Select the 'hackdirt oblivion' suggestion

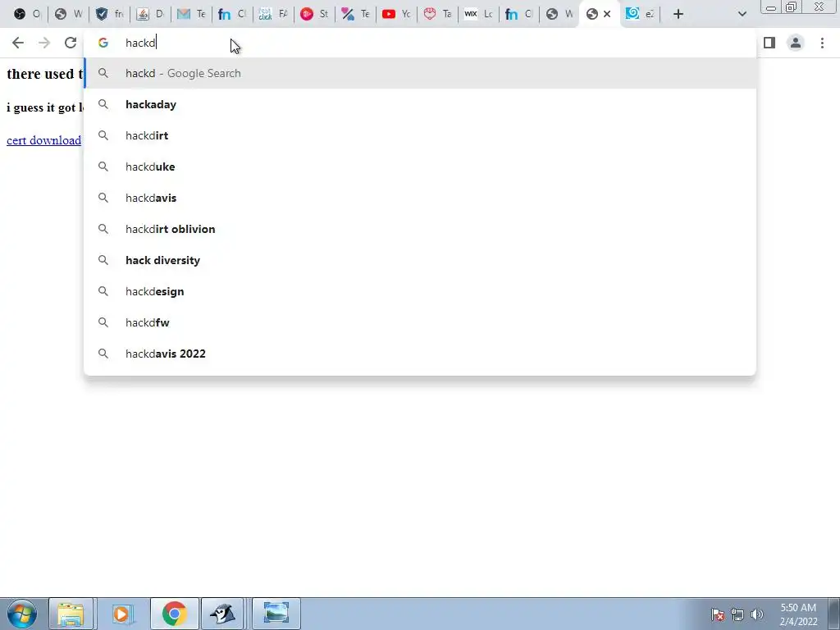(x=420, y=229)
